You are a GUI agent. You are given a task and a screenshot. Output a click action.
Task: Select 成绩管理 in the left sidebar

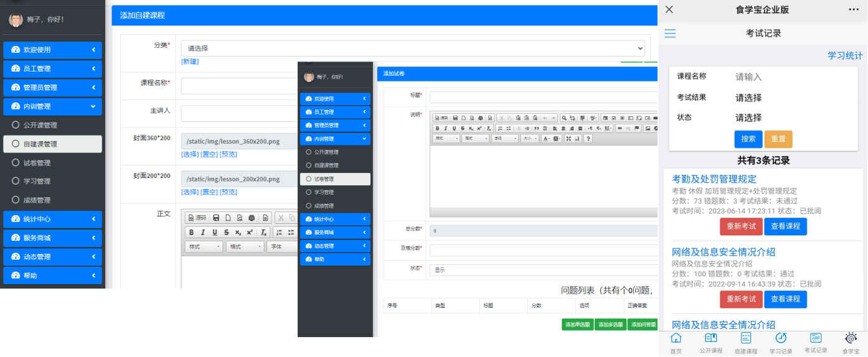52,200
